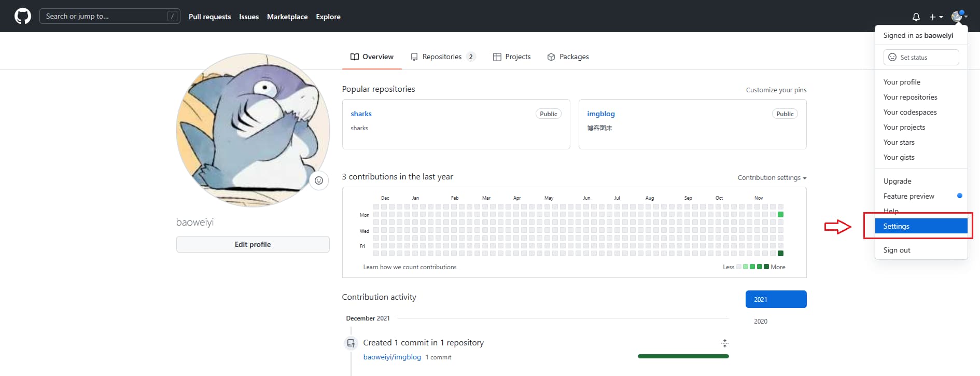Click the shark profile avatar image

(x=253, y=130)
